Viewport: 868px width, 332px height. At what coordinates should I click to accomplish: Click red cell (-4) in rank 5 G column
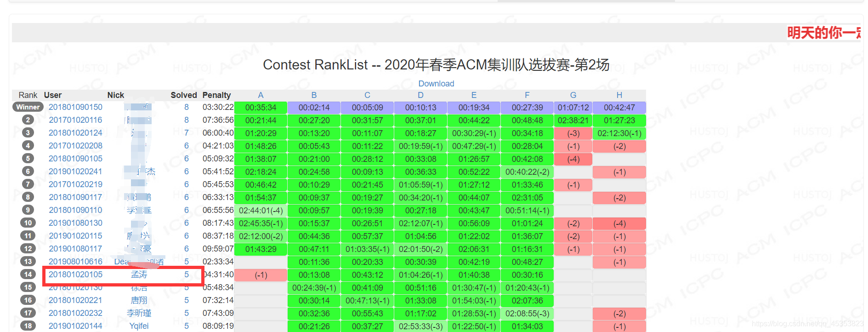tap(573, 159)
